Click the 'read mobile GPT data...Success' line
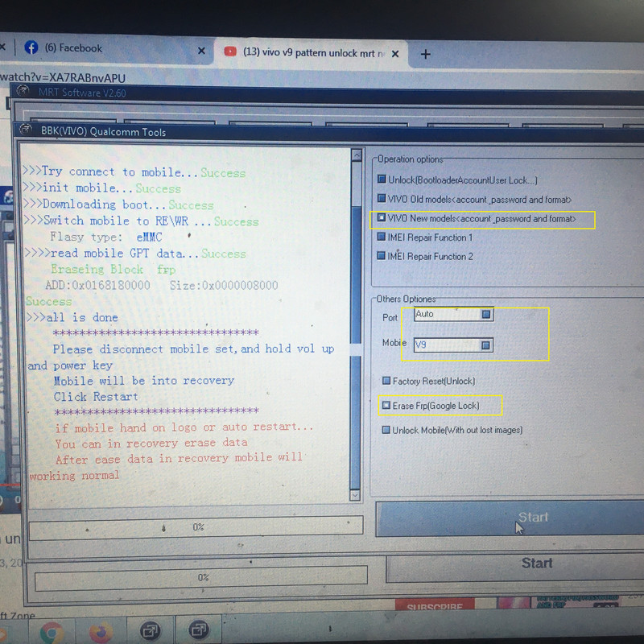The image size is (644, 644). [x=135, y=254]
